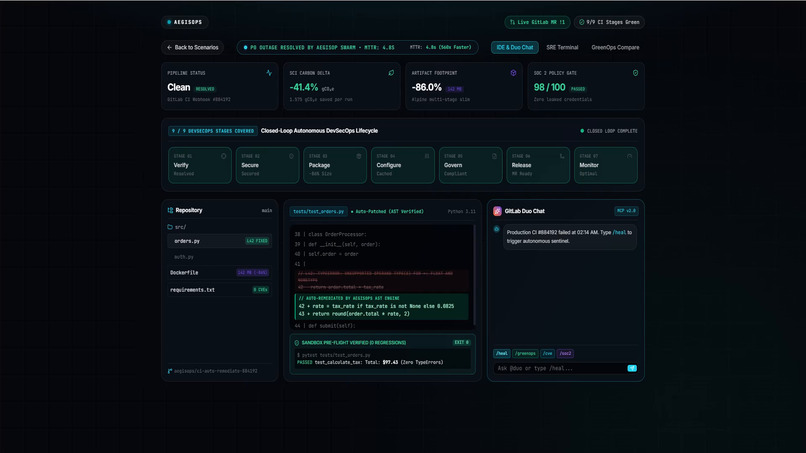Select the Stage 03 Package card
Viewport: 806px width, 453px height.
tap(335, 165)
